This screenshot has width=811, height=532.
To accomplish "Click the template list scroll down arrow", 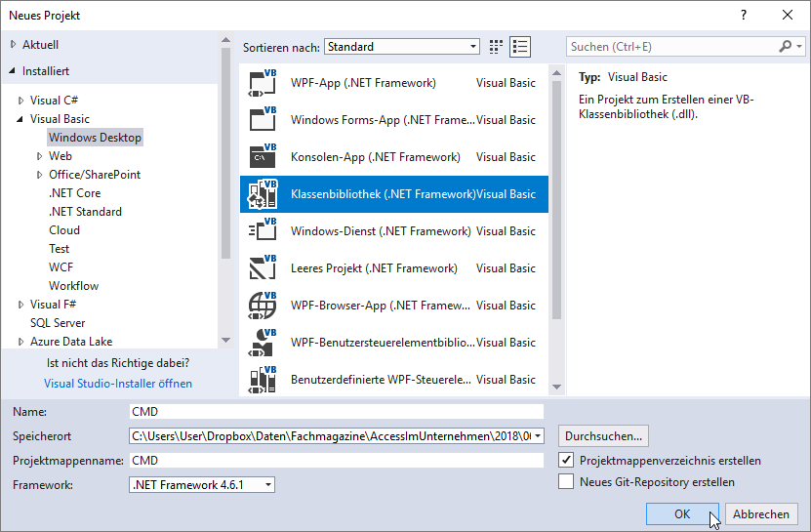I will click(x=556, y=387).
